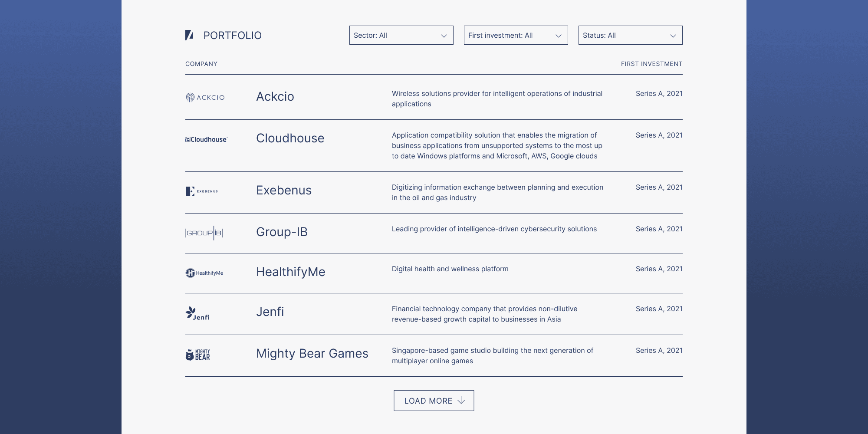The height and width of the screenshot is (434, 868).
Task: Click the Ackcio company logo
Action: 205,97
